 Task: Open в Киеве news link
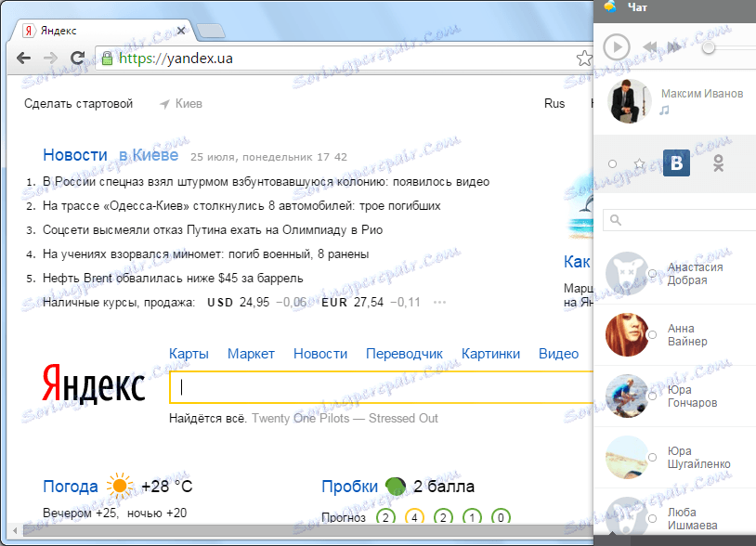(149, 155)
